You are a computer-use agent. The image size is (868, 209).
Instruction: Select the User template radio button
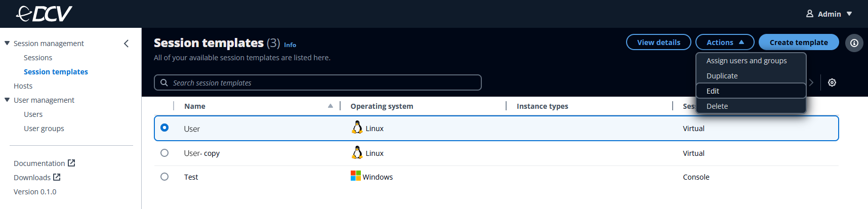pos(164,128)
